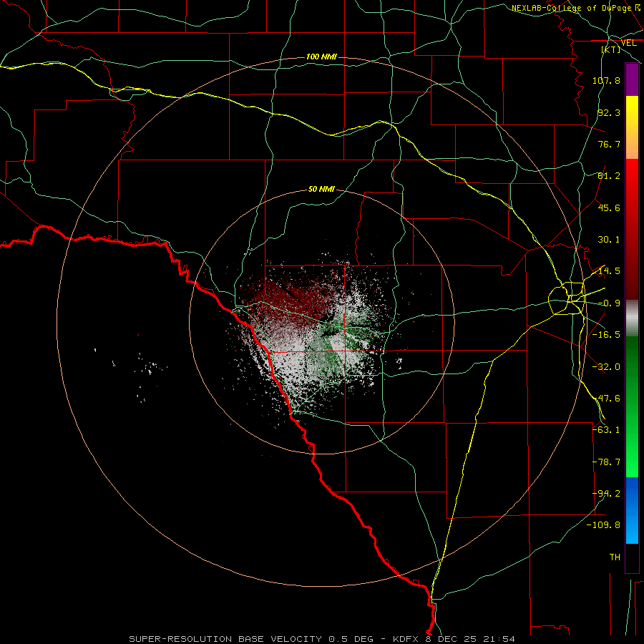
Task: Click the 61.2 velocity scale value
Action: click(x=609, y=176)
